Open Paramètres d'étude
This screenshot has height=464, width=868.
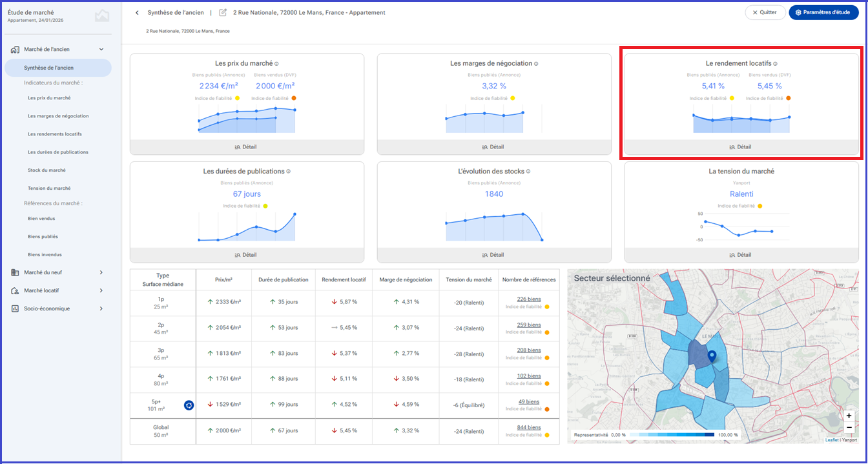(x=823, y=12)
